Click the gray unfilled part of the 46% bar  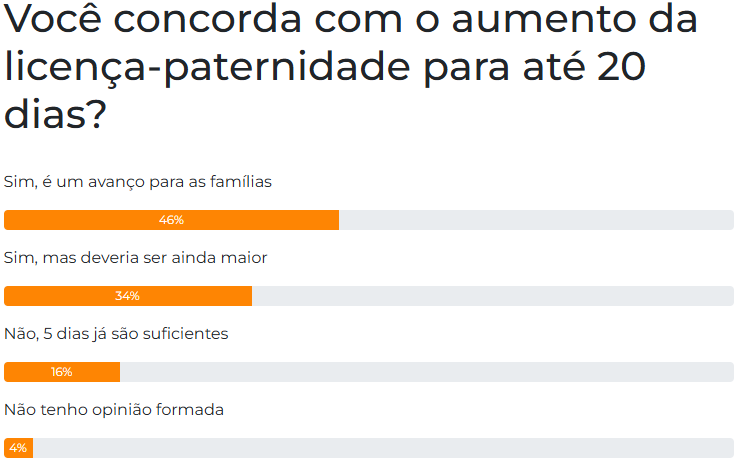click(536, 220)
